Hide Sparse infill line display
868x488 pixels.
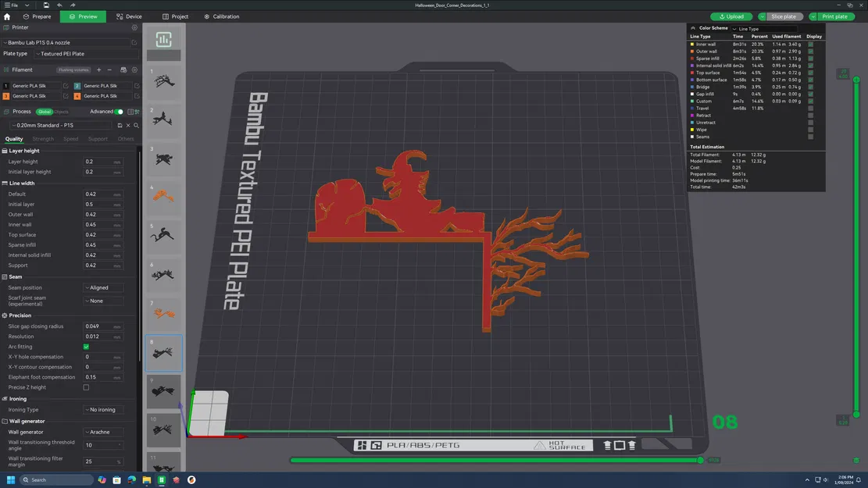(810, 59)
